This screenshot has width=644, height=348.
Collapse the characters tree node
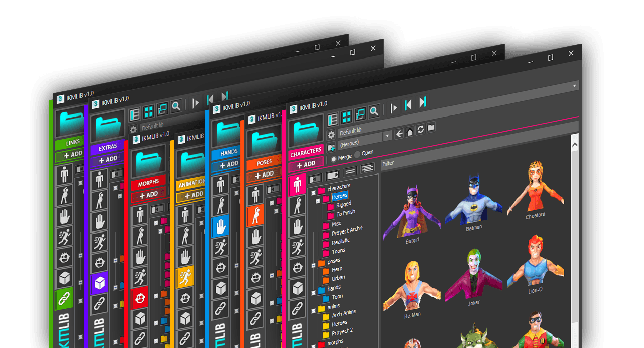pyautogui.click(x=313, y=192)
